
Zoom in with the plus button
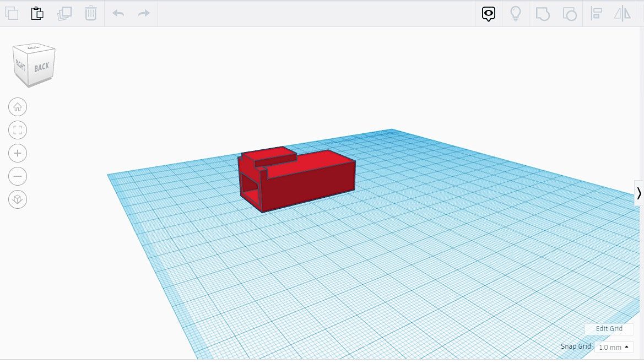pos(18,153)
